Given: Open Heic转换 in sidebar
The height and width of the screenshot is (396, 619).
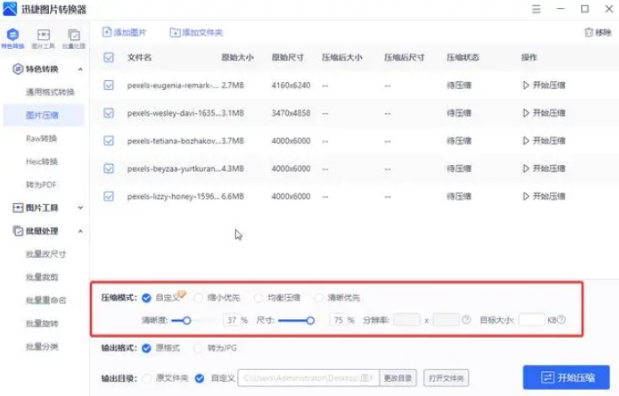Looking at the screenshot, I should (42, 161).
